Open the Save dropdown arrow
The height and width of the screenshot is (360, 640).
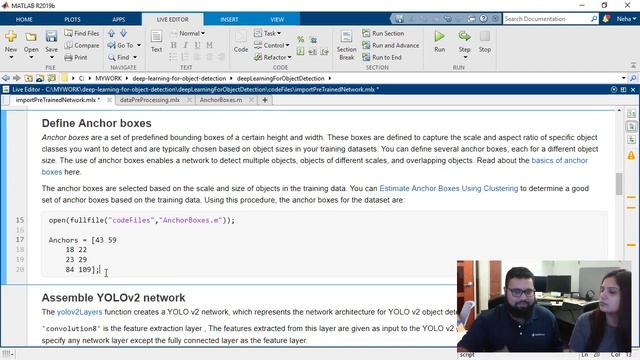pyautogui.click(x=51, y=57)
